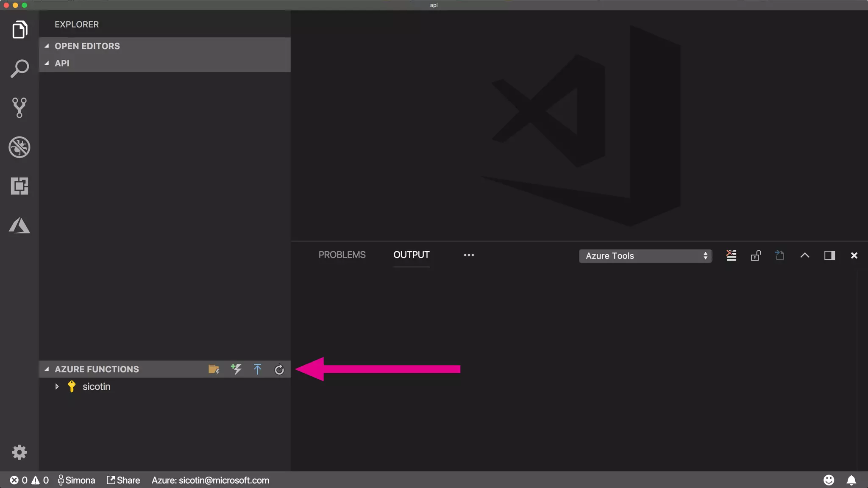Open the Azure view in activity bar
This screenshot has height=488, width=868.
click(19, 225)
